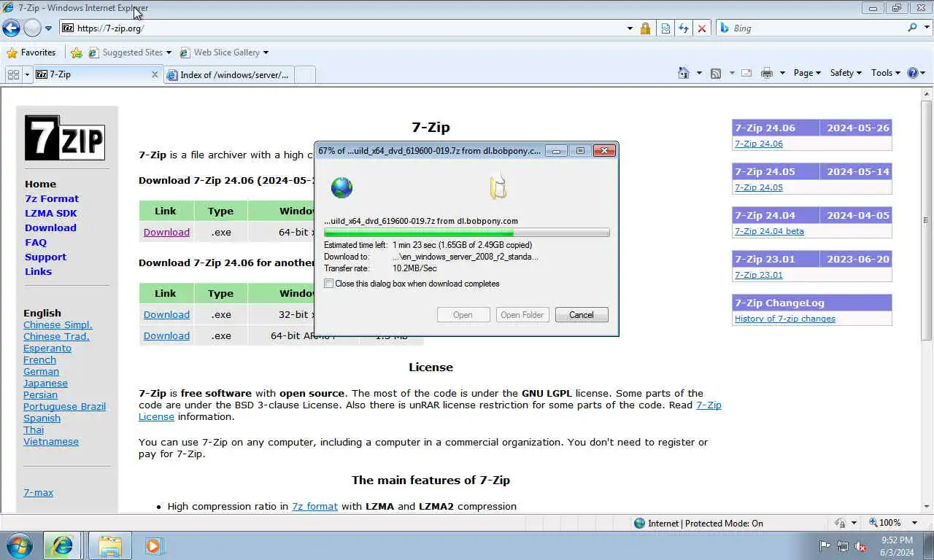The image size is (934, 560).
Task: Open the FAQ sidebar link
Action: (36, 242)
